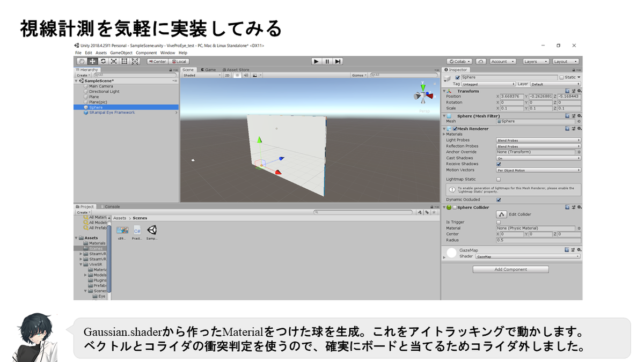Click search by type icon in Project panel
The image size is (644, 362).
click(420, 212)
